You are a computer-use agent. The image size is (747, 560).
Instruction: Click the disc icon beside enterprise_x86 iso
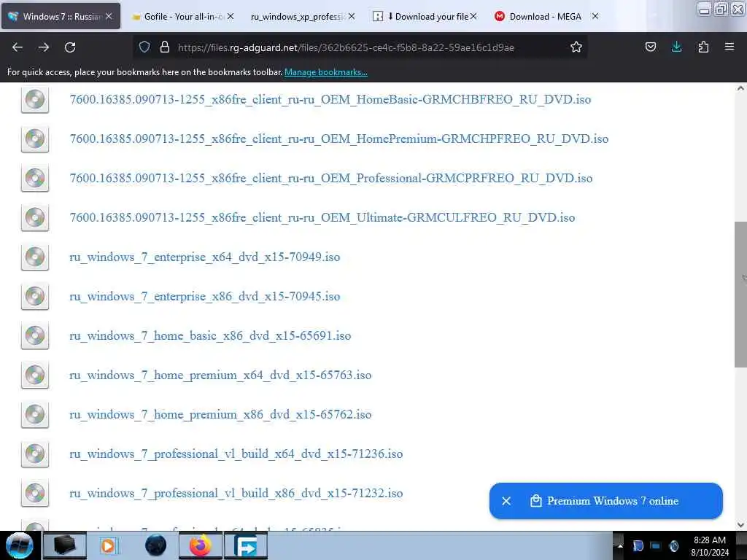(35, 296)
